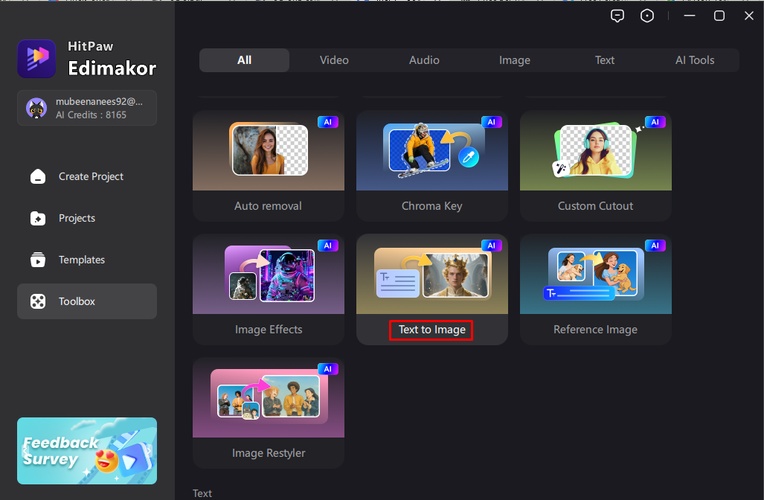Click the Create Project sidebar icon

click(38, 177)
